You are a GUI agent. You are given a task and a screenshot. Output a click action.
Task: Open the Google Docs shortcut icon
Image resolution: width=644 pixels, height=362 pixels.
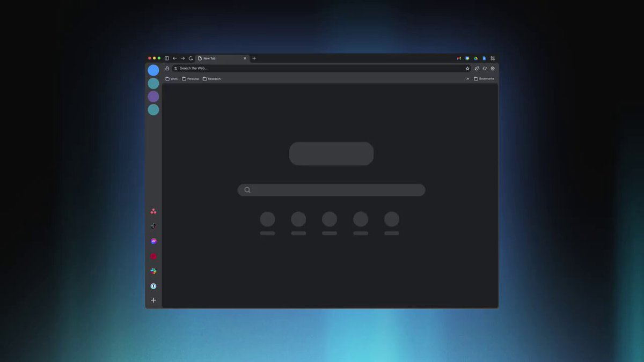tap(484, 58)
